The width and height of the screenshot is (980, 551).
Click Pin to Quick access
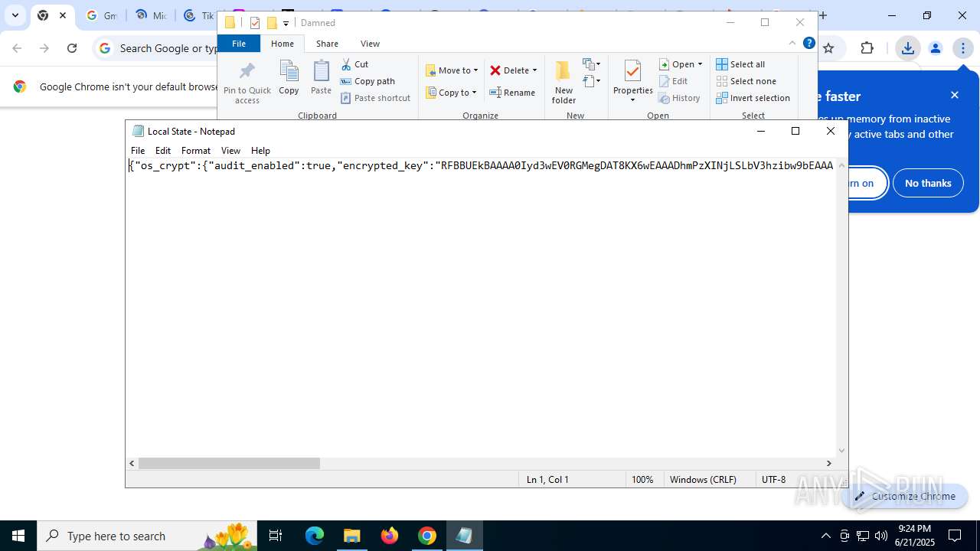[247, 83]
